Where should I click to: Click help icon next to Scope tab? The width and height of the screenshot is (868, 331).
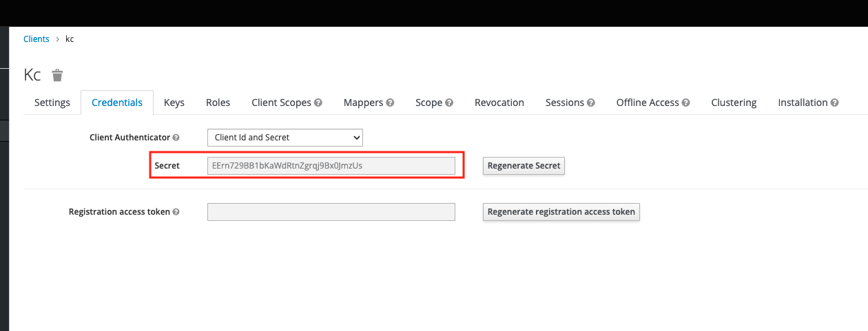[x=449, y=103]
